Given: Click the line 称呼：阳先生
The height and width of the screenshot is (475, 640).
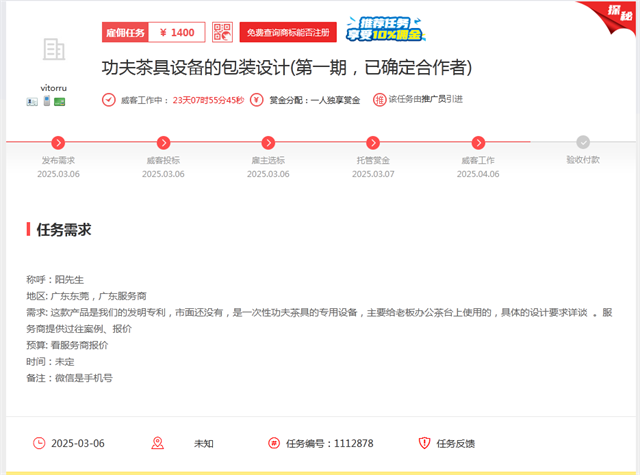Looking at the screenshot, I should 55,280.
